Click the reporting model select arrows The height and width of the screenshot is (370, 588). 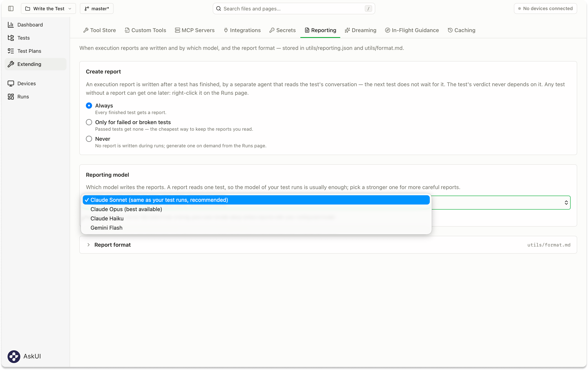coord(566,203)
